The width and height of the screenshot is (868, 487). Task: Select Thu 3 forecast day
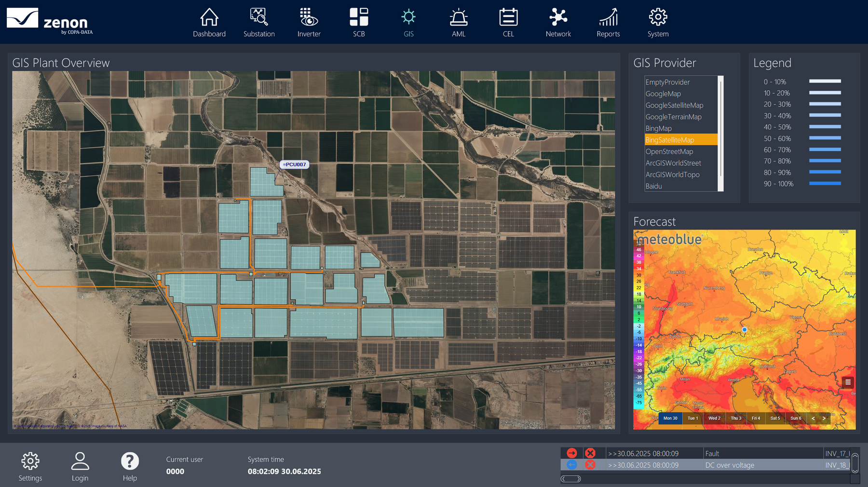coord(736,418)
